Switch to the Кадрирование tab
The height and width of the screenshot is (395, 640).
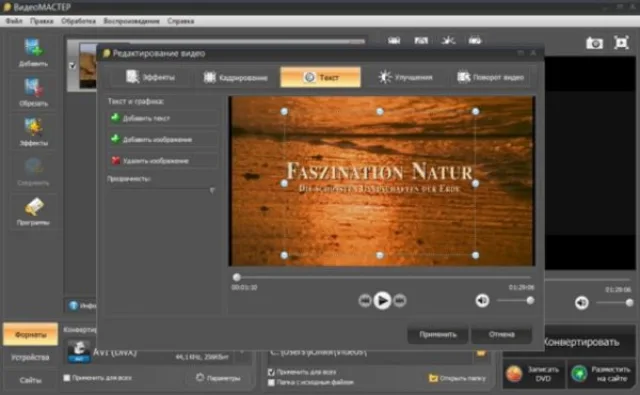236,77
